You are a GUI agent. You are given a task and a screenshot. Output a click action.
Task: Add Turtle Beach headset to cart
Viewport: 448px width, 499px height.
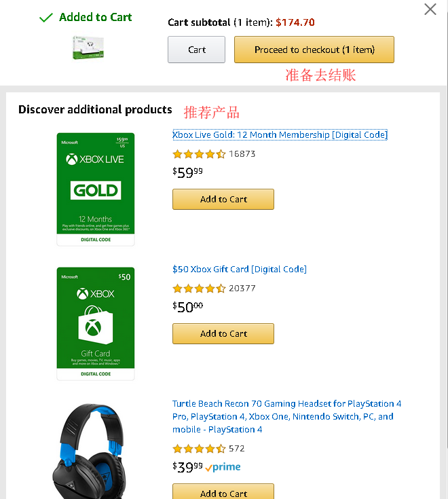click(x=223, y=492)
